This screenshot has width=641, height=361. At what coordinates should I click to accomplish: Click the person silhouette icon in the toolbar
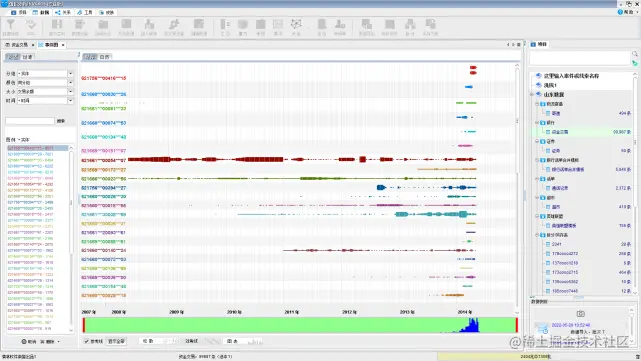[340, 24]
